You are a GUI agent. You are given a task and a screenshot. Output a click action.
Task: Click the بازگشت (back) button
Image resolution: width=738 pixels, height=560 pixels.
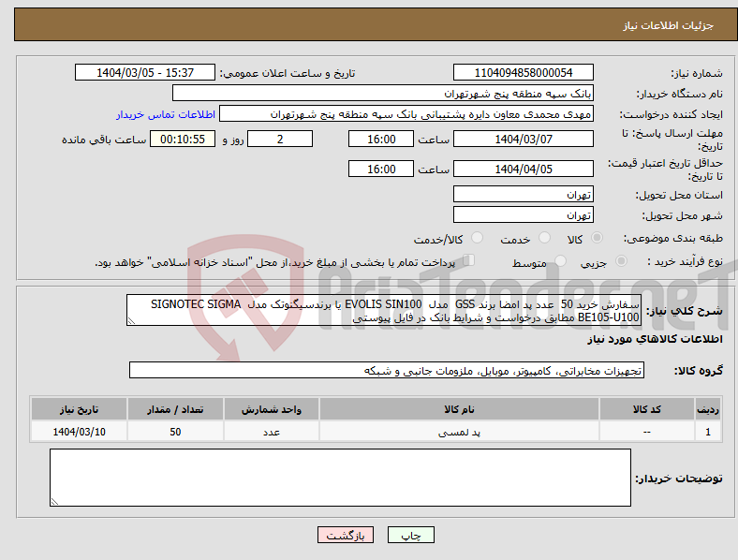point(346,535)
